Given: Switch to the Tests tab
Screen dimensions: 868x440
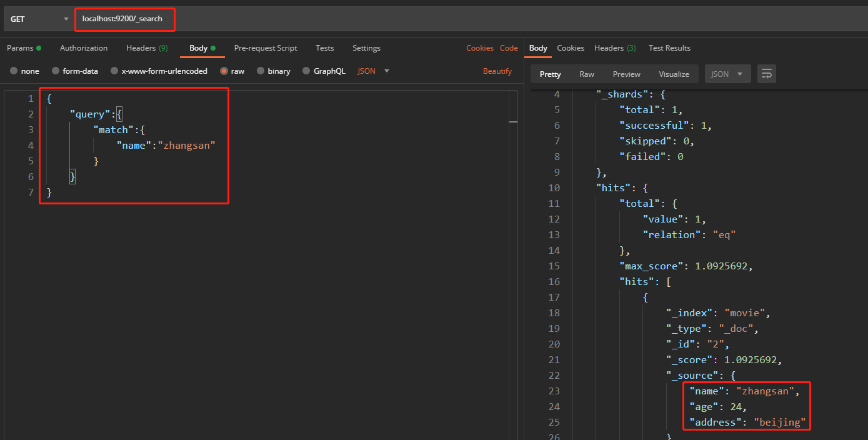Looking at the screenshot, I should [x=325, y=48].
